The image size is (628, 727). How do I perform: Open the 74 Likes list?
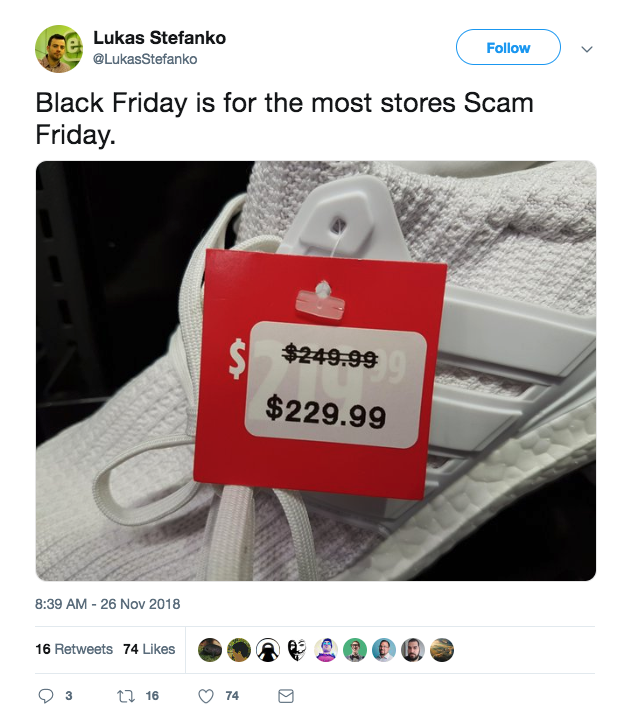pos(149,649)
